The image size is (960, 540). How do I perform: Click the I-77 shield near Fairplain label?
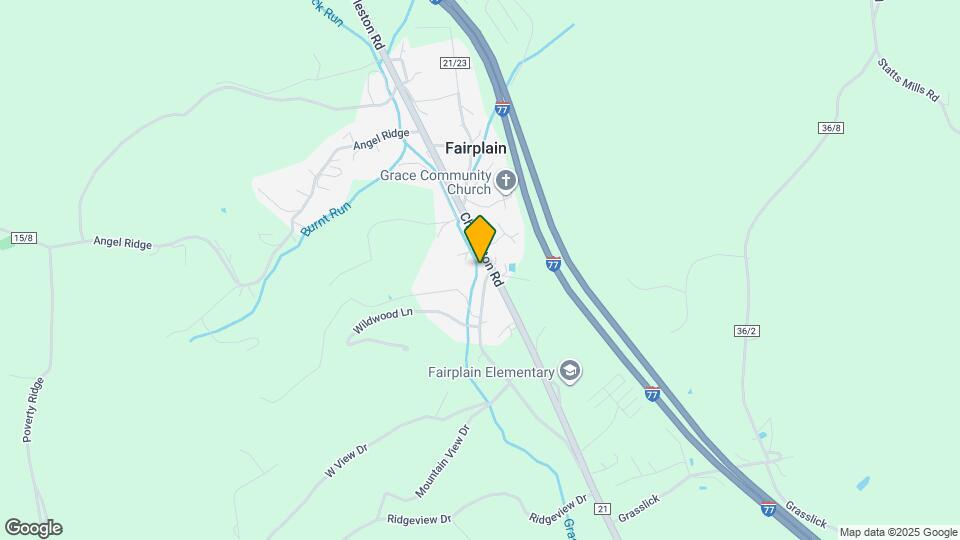click(x=502, y=108)
